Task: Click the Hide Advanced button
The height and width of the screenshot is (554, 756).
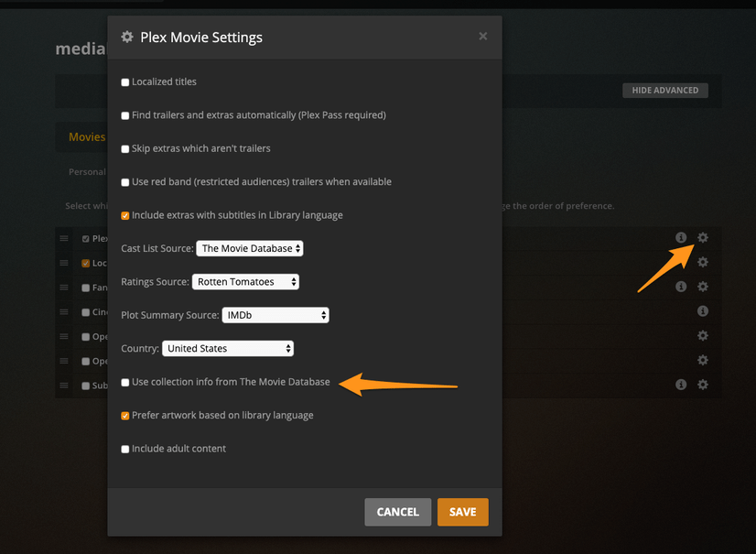Action: tap(664, 91)
